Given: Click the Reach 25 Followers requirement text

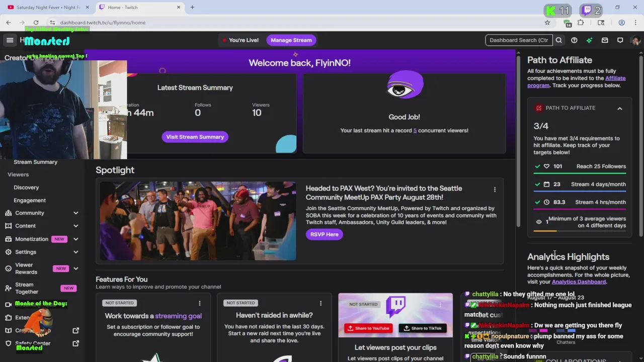Looking at the screenshot, I should tap(601, 166).
